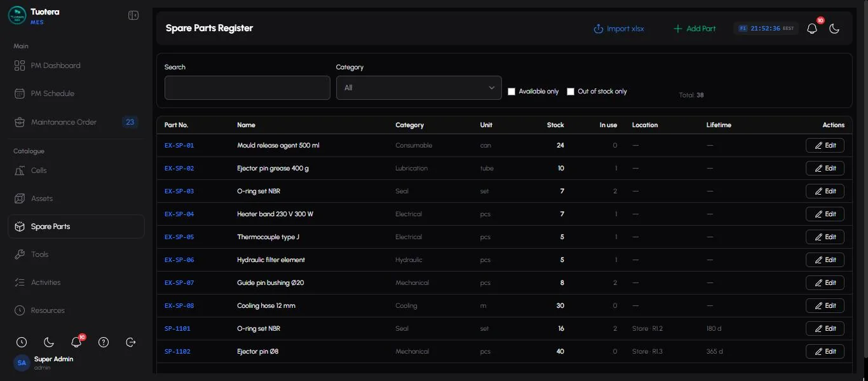Click Import xlsx button
The height and width of the screenshot is (381, 868).
coord(619,29)
